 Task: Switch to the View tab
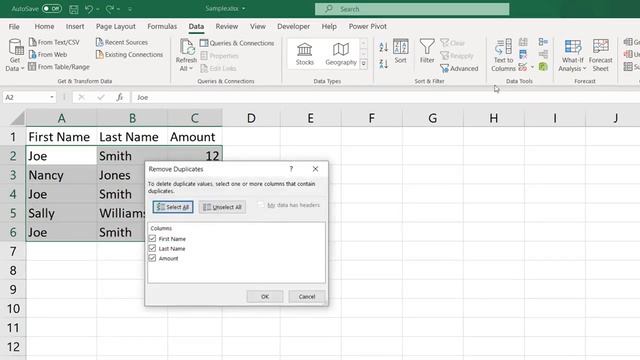point(258,27)
